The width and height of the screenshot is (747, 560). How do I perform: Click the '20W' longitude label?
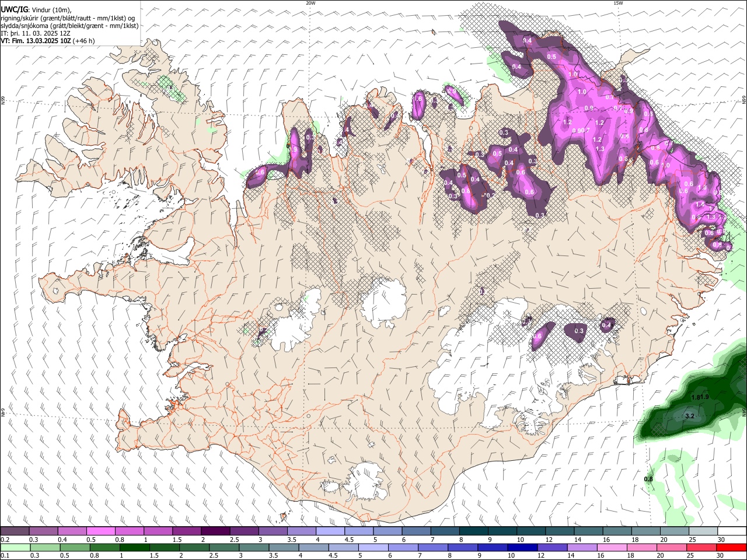(310, 3)
